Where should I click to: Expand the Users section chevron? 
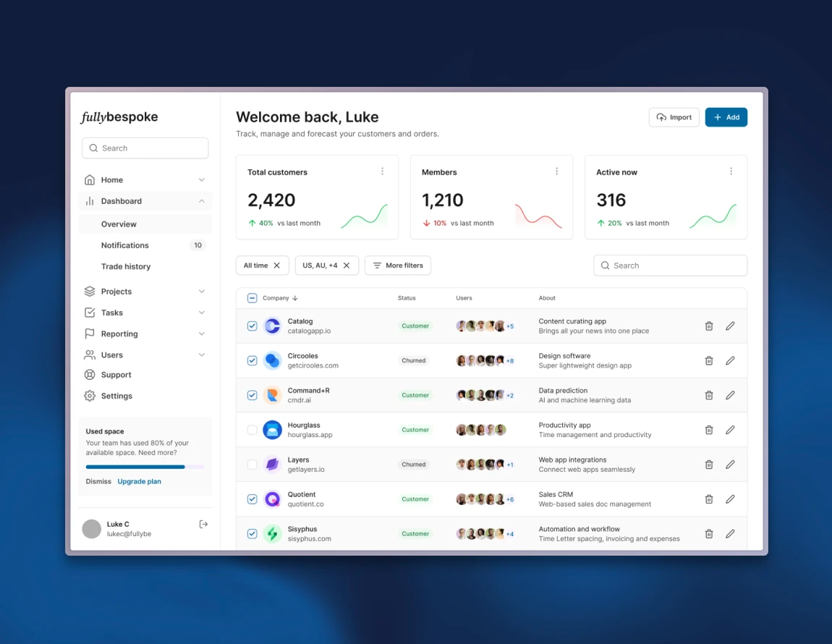pyautogui.click(x=202, y=355)
